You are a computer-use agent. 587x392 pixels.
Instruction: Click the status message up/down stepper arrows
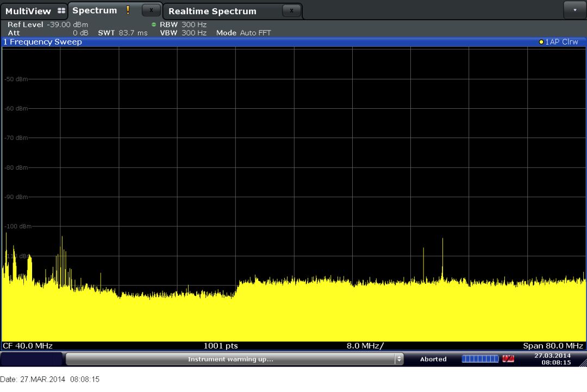399,359
